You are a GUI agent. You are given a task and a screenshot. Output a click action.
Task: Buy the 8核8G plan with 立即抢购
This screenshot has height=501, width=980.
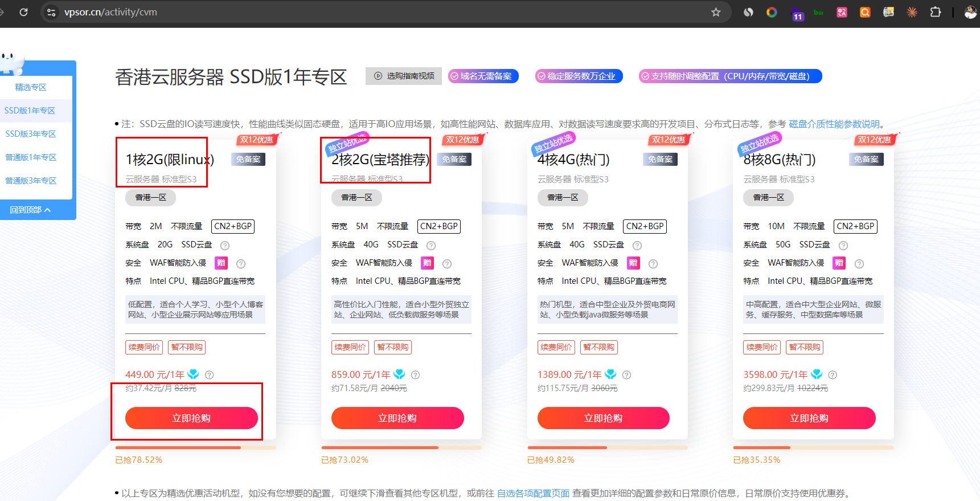[809, 418]
